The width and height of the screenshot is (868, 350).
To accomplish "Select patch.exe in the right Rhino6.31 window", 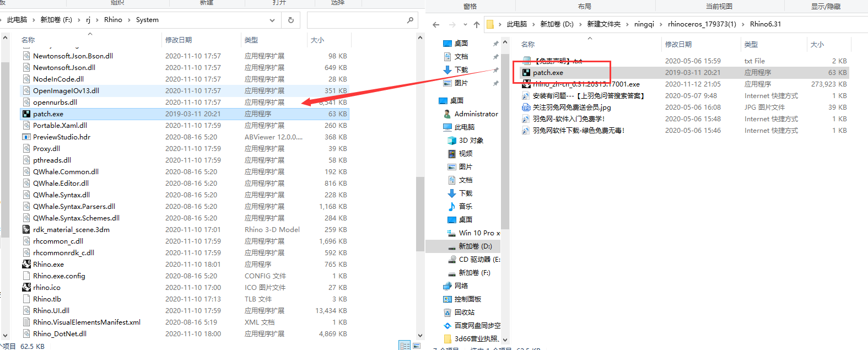I will click(683, 72).
